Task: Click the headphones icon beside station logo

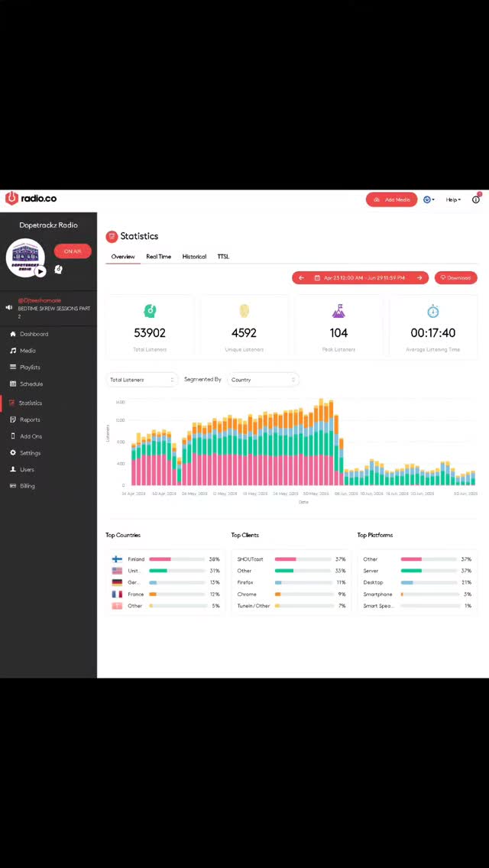Action: tap(59, 270)
